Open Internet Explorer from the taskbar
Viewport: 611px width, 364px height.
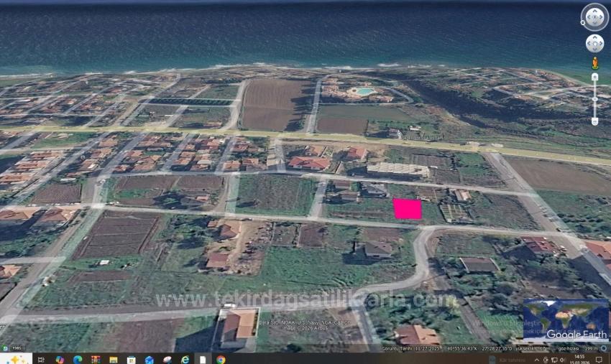(185, 359)
